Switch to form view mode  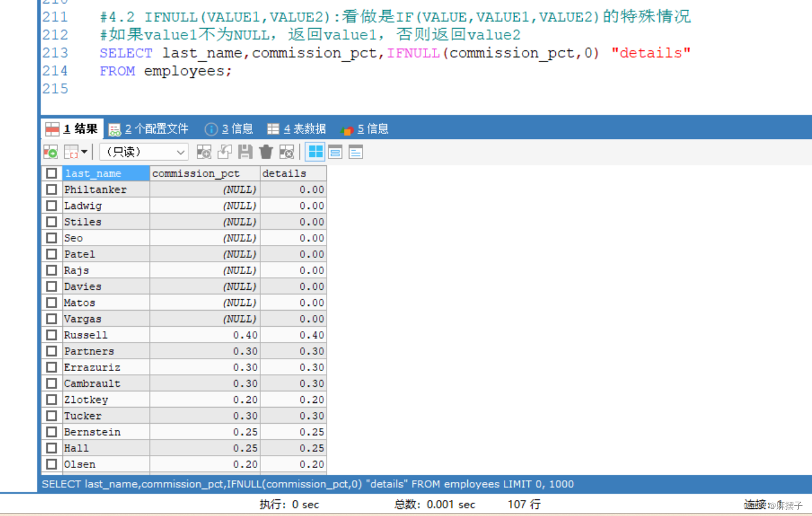[335, 152]
